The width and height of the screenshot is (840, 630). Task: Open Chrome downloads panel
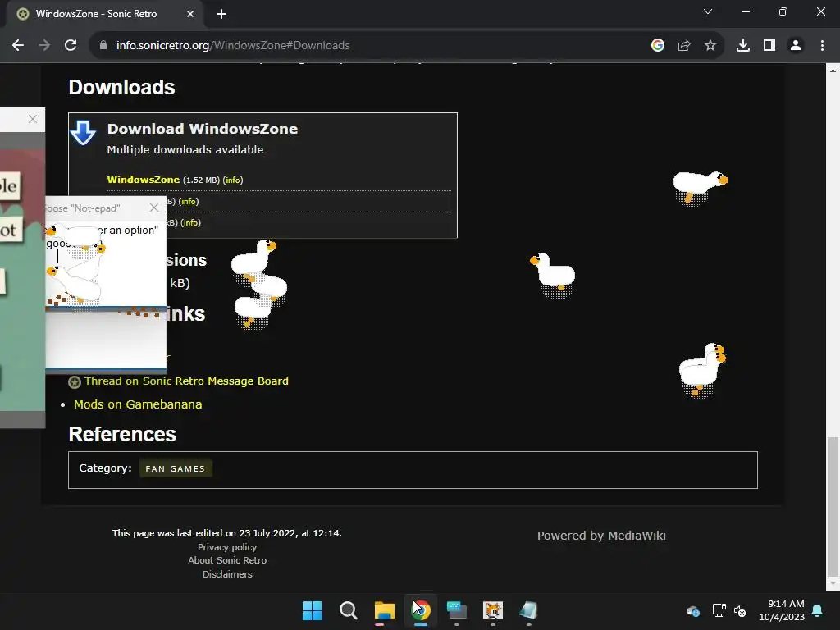743,46
